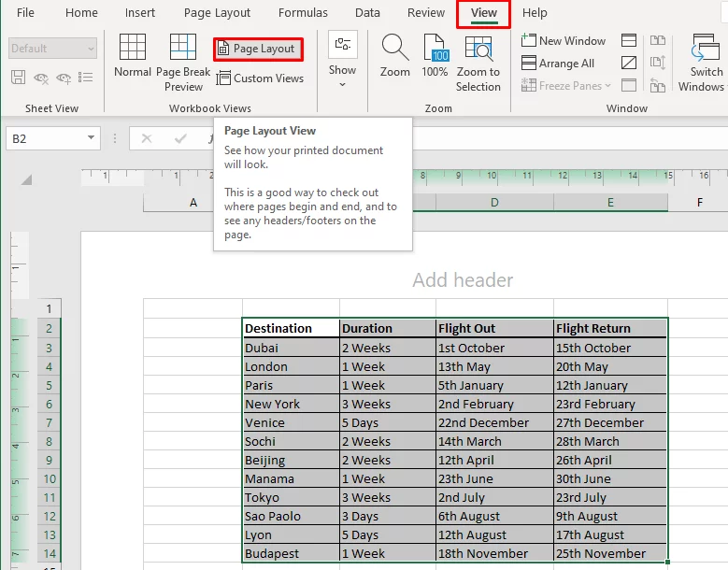Click Zoom to Selection
The image size is (728, 570).
point(478,62)
